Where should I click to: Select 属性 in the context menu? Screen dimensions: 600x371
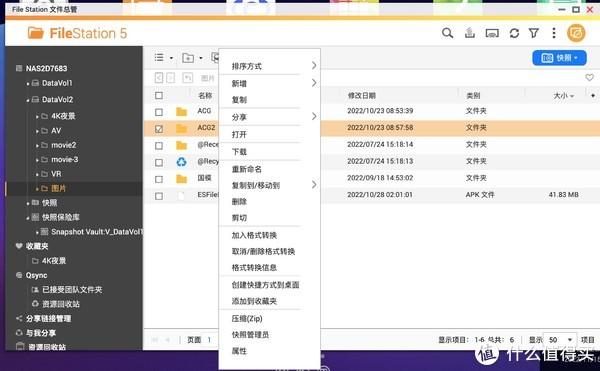239,351
